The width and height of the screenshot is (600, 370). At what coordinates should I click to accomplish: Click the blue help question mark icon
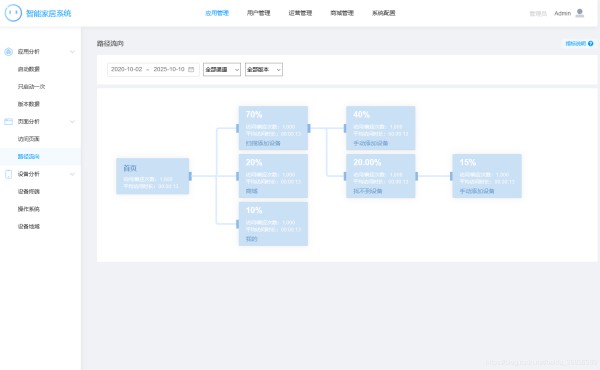[x=590, y=44]
